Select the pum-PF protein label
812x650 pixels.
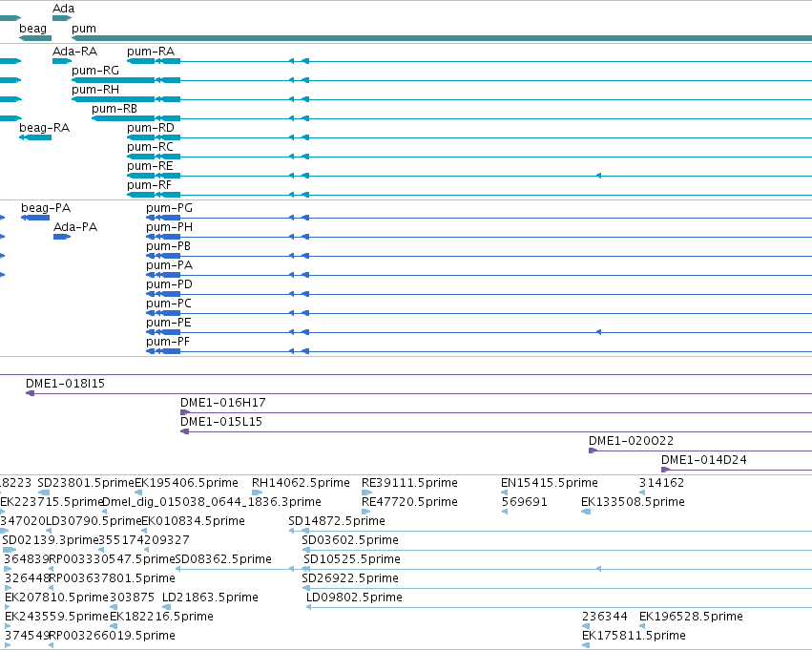168,343
